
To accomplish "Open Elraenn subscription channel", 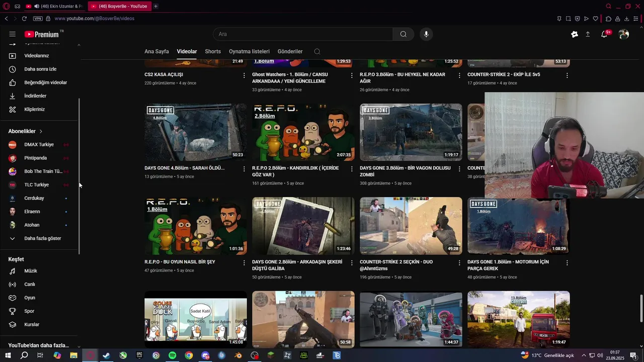I will tap(39, 212).
